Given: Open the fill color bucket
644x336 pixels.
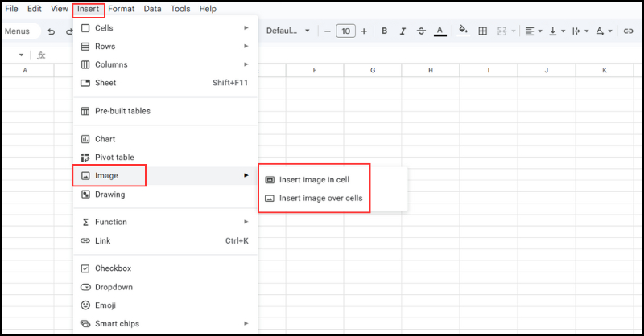Looking at the screenshot, I should pos(464,31).
